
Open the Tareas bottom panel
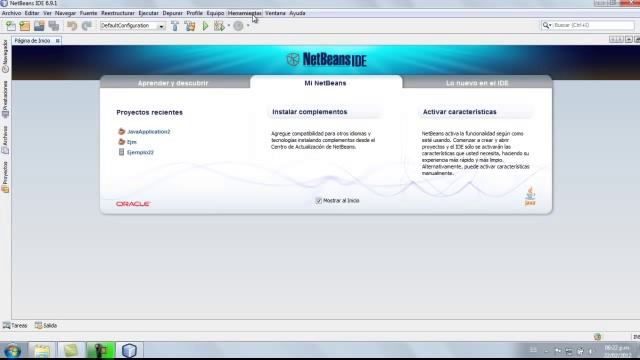pos(15,325)
